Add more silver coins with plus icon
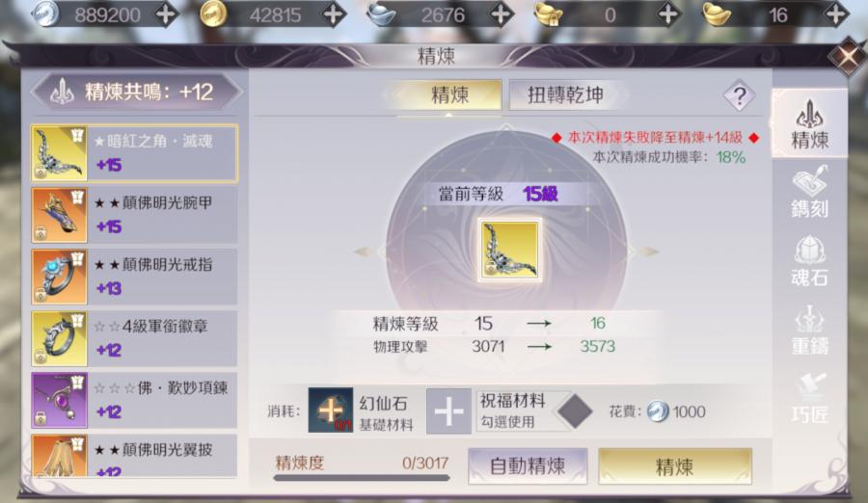This screenshot has height=503, width=868. [166, 14]
